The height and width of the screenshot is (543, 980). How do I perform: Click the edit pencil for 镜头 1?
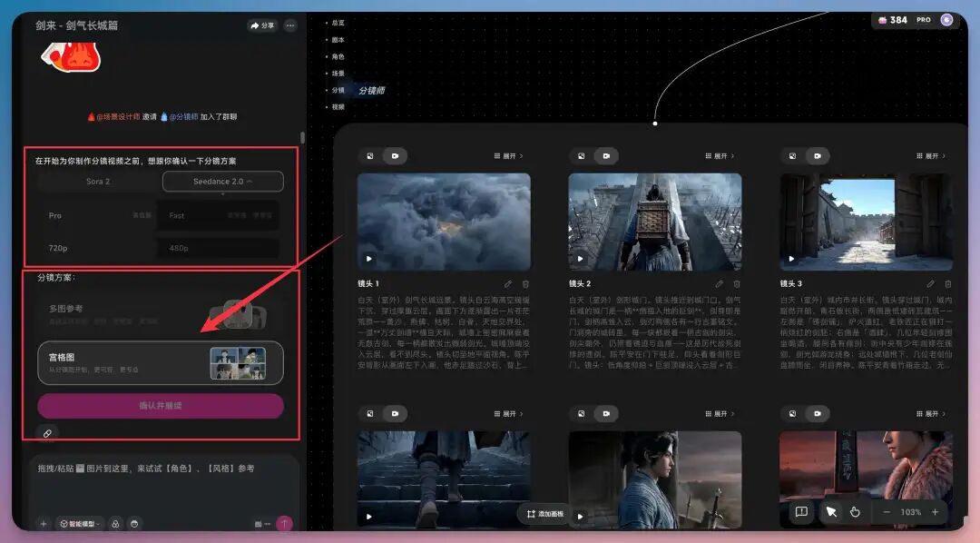pos(508,284)
